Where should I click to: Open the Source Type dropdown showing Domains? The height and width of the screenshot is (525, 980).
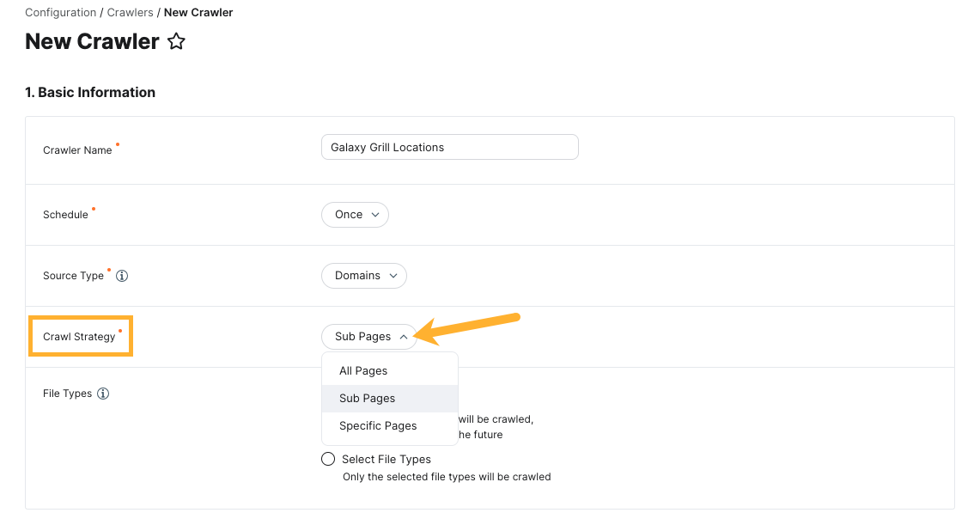click(364, 276)
